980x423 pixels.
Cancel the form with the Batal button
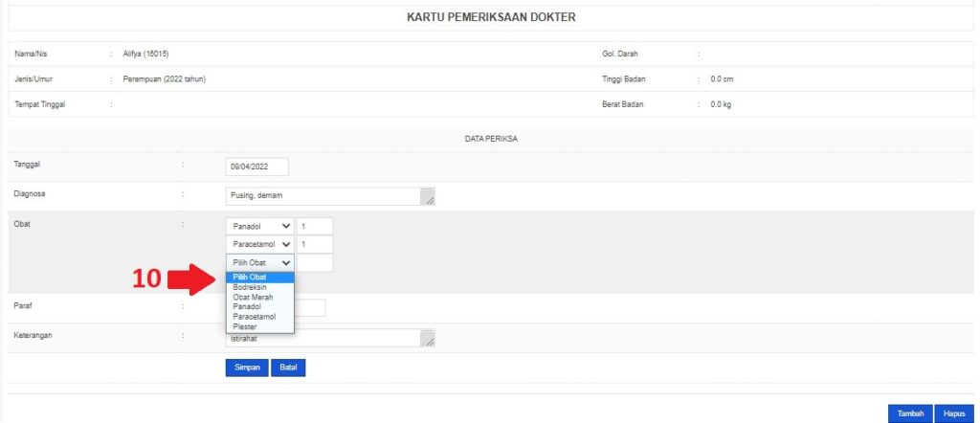tap(289, 367)
